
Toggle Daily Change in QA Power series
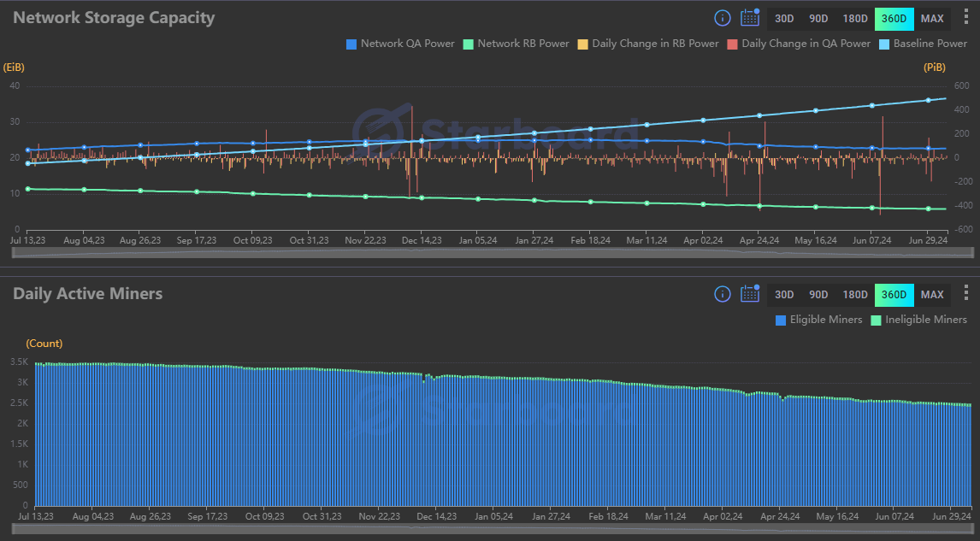pos(799,44)
